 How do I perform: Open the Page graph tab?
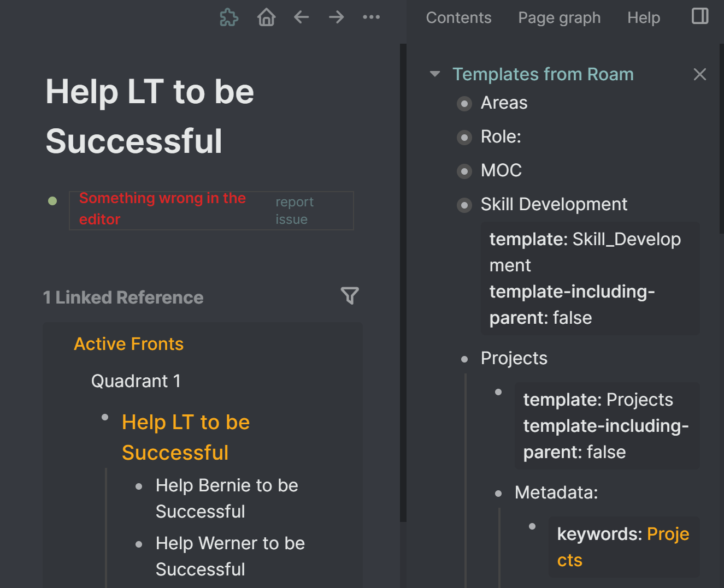[x=559, y=17]
